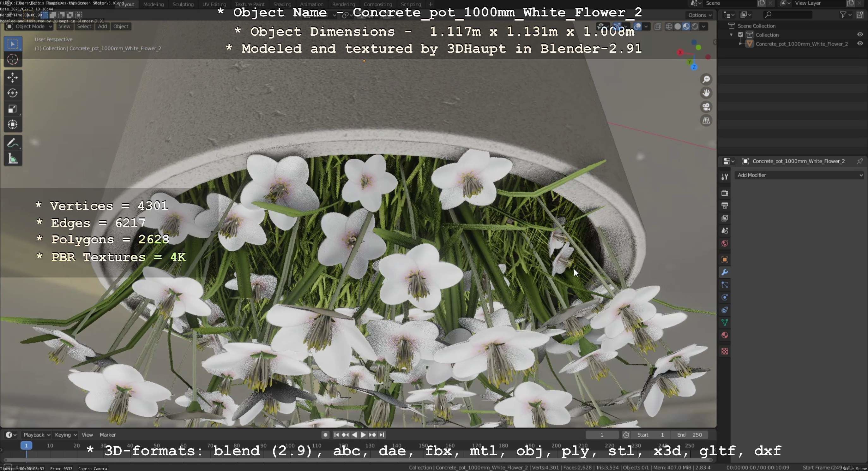Viewport: 868px width, 471px height.
Task: Open the Keying dropdown in timeline
Action: click(x=66, y=435)
